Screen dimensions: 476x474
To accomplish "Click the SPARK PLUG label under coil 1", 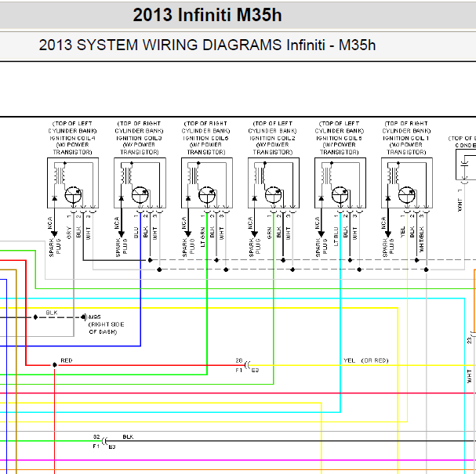I will pos(388,248).
